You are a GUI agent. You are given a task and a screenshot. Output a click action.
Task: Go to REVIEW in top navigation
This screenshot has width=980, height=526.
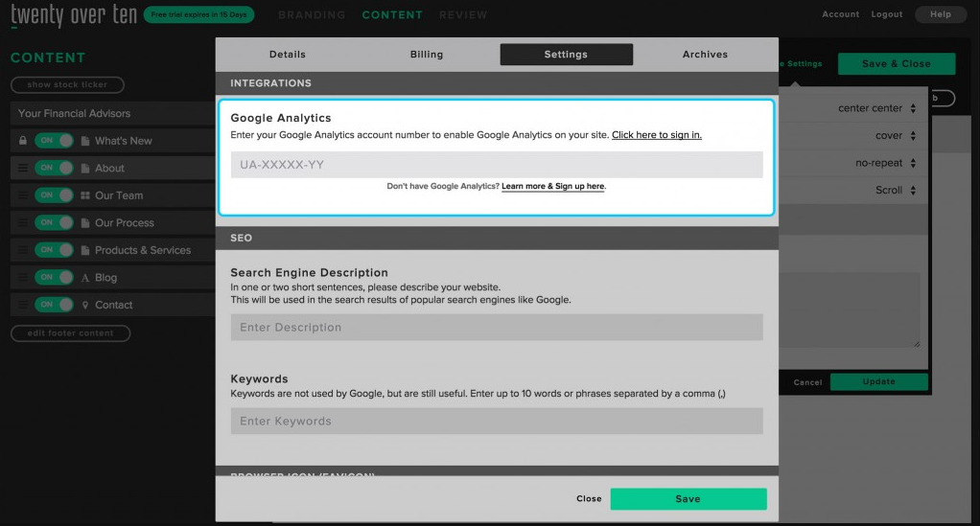pos(463,15)
